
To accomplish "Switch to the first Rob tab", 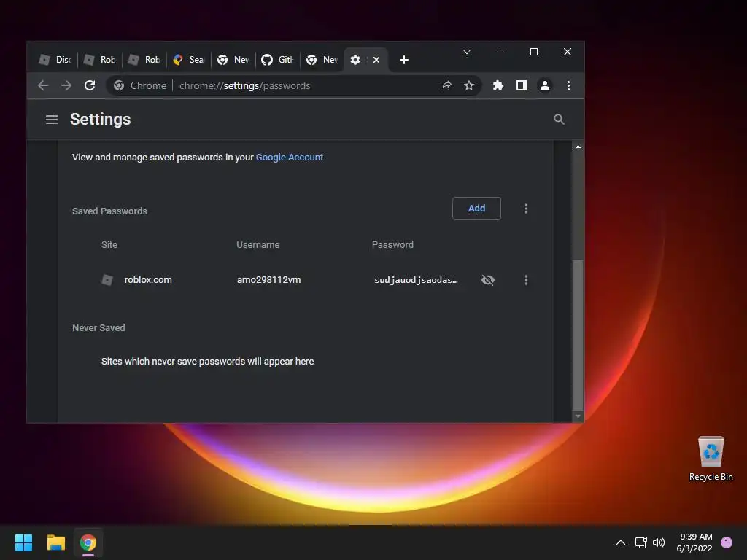I will click(x=99, y=60).
